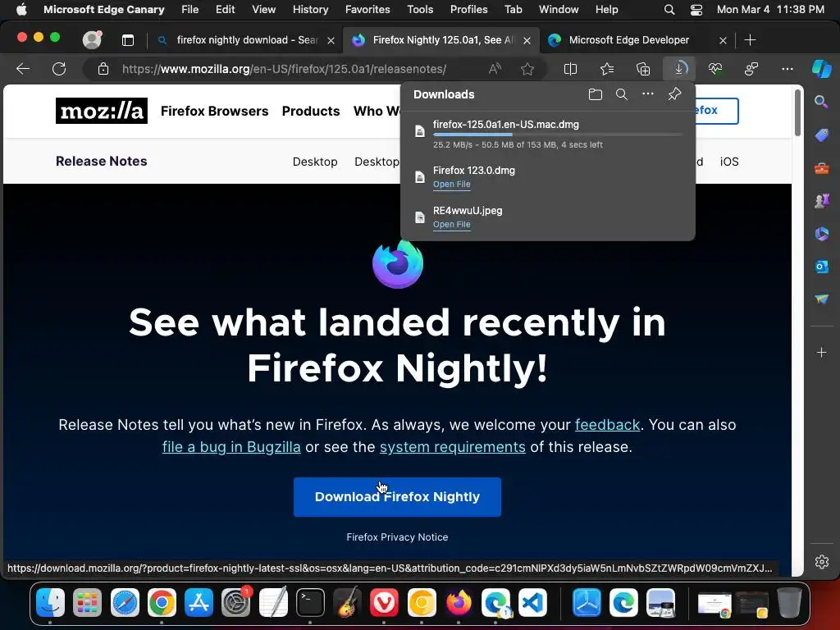Open system requirements link
Image resolution: width=840 pixels, height=630 pixels.
click(452, 447)
